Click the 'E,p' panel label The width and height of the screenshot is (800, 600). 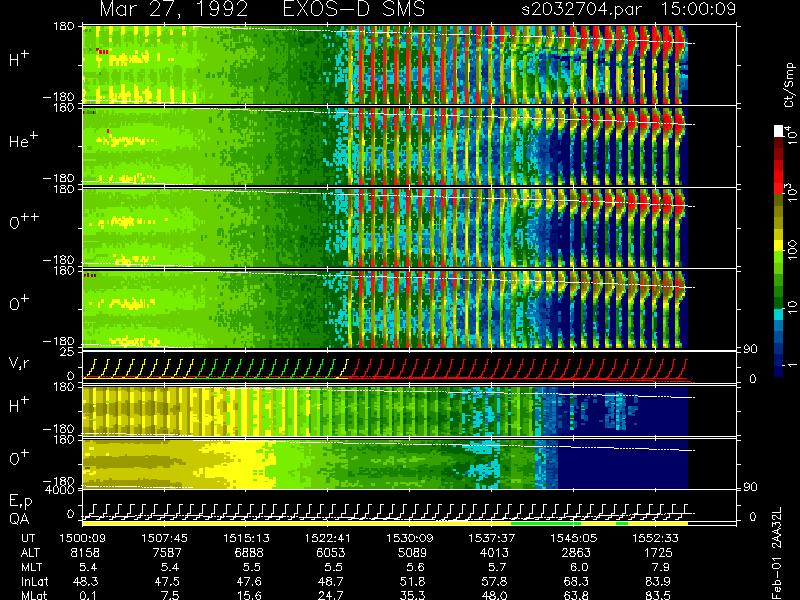point(20,501)
